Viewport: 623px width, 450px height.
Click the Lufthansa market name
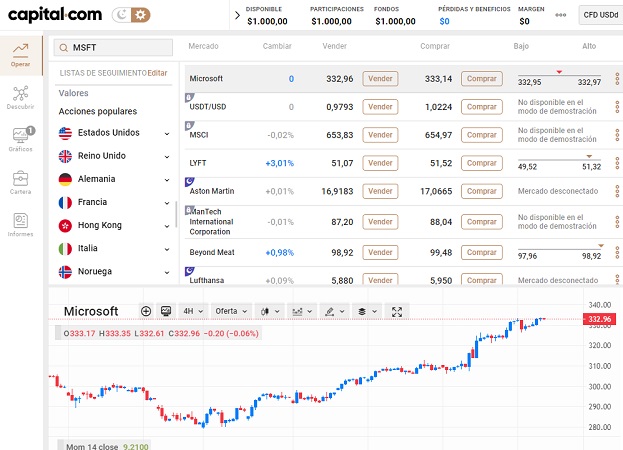pos(207,280)
